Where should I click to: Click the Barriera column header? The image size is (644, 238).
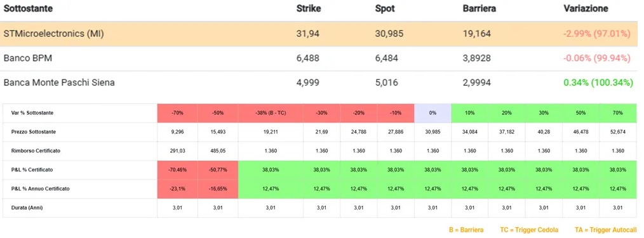pos(480,9)
